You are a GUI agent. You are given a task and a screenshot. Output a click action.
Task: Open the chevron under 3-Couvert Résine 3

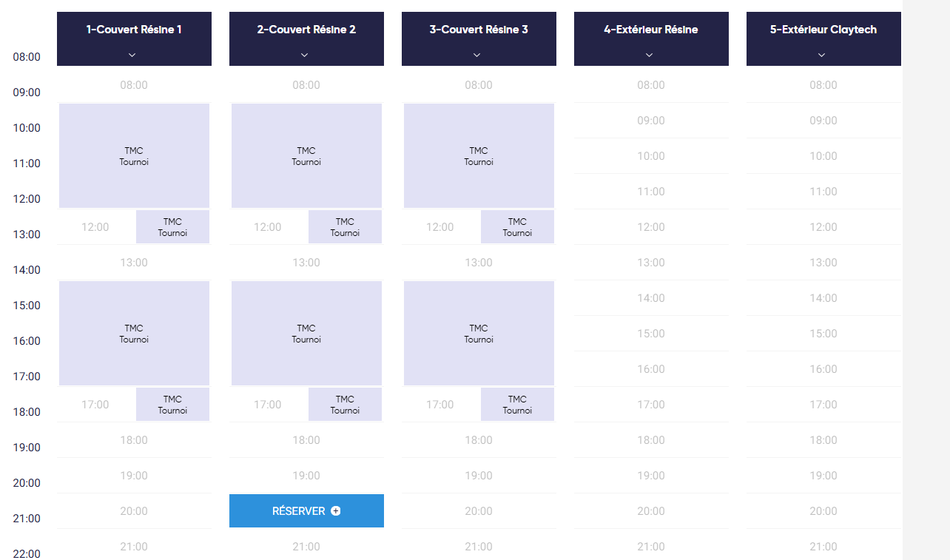point(476,55)
